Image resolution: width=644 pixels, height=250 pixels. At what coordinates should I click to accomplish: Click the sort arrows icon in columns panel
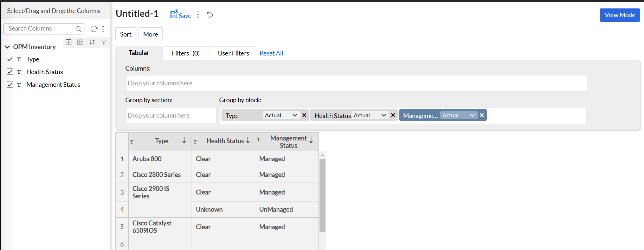(92, 42)
